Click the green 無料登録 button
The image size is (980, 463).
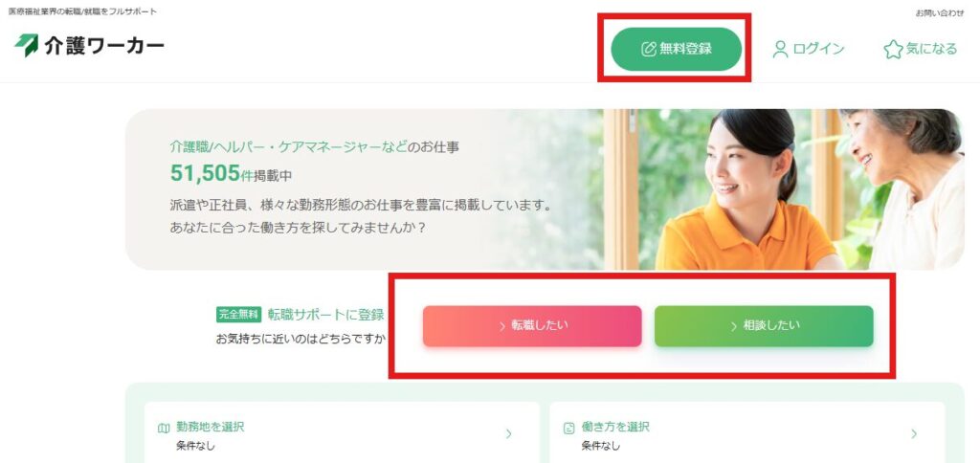[677, 49]
